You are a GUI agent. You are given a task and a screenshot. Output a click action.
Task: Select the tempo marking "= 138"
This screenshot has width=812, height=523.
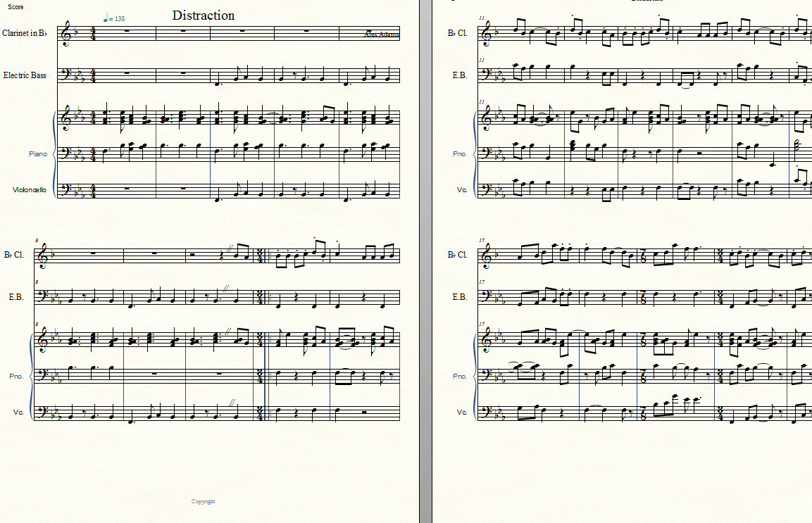(114, 18)
